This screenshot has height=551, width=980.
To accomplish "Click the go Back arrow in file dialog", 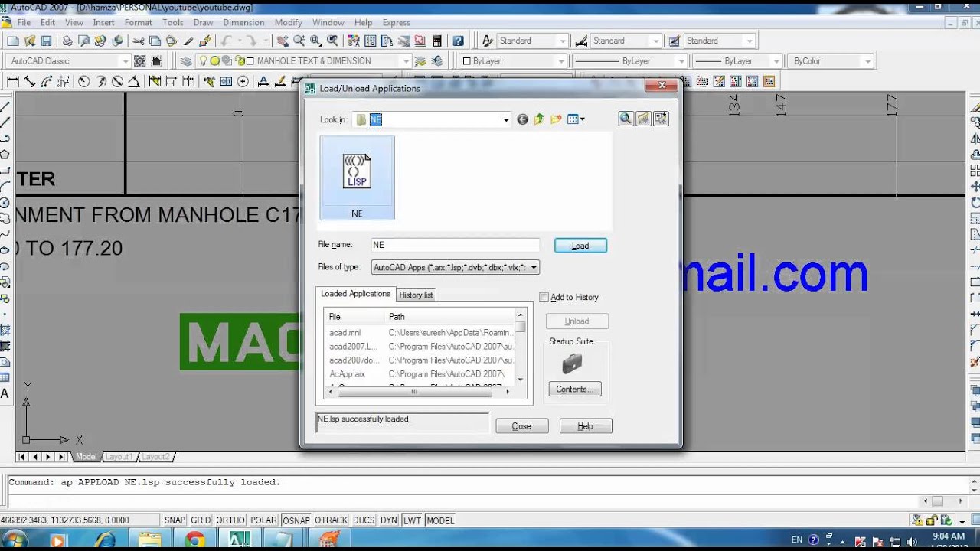I will pyautogui.click(x=522, y=119).
